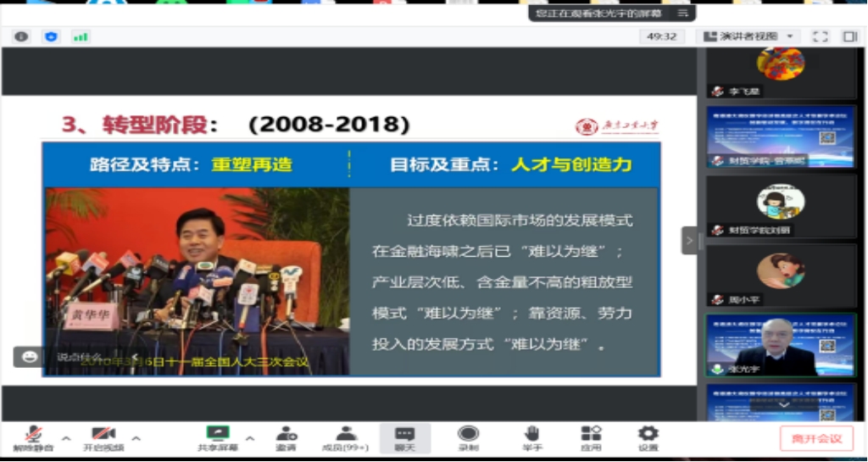Expand the share screen options arrow
This screenshot has width=868, height=462.
[249, 439]
